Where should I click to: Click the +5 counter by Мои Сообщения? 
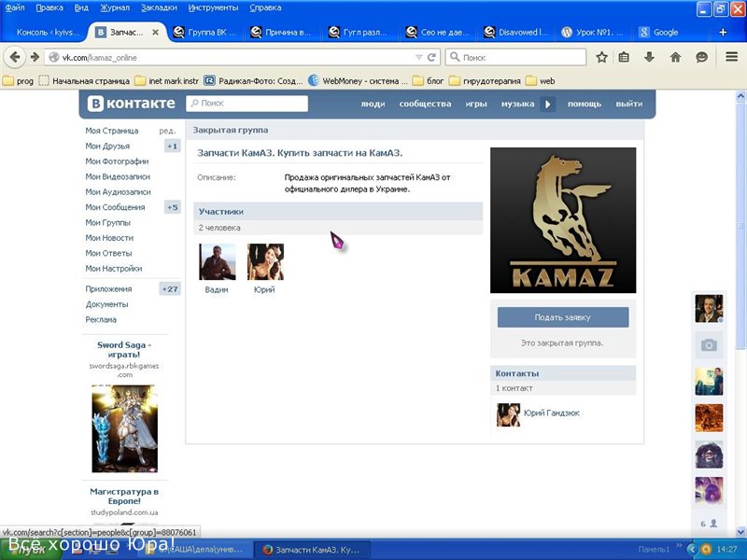[x=172, y=207]
